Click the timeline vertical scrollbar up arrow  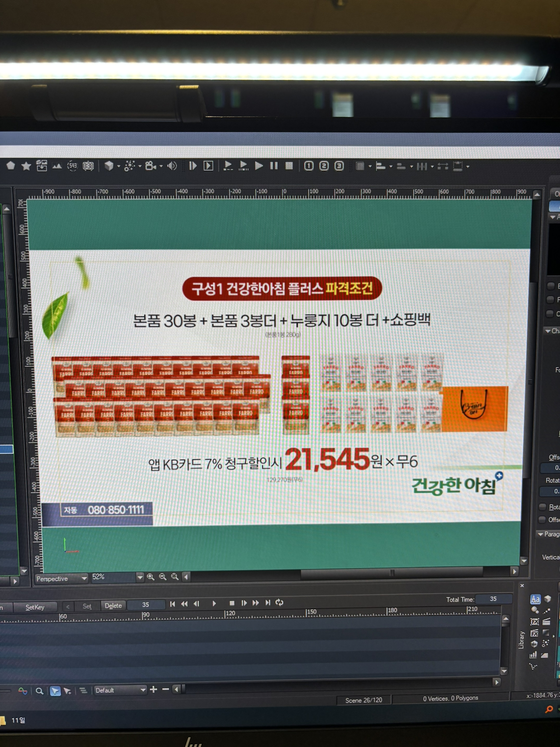coord(506,619)
